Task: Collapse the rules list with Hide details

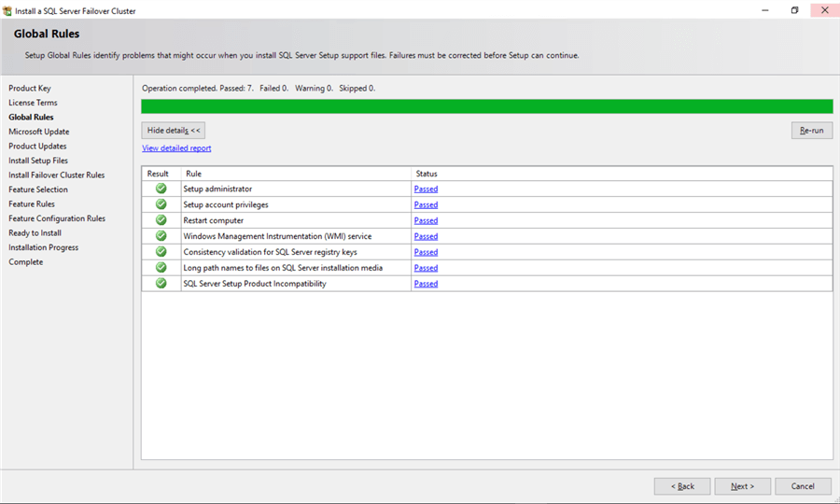Action: point(173,130)
